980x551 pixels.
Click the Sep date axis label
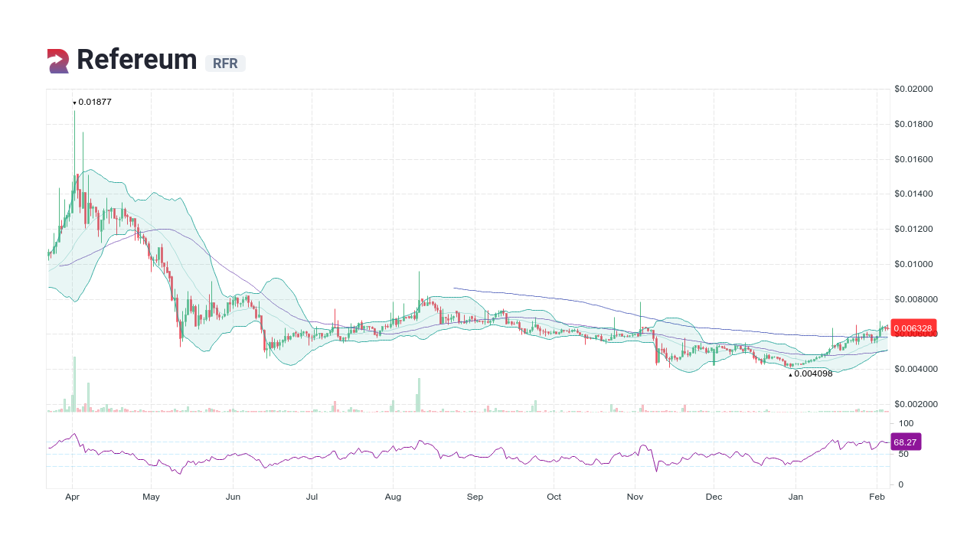pyautogui.click(x=475, y=497)
